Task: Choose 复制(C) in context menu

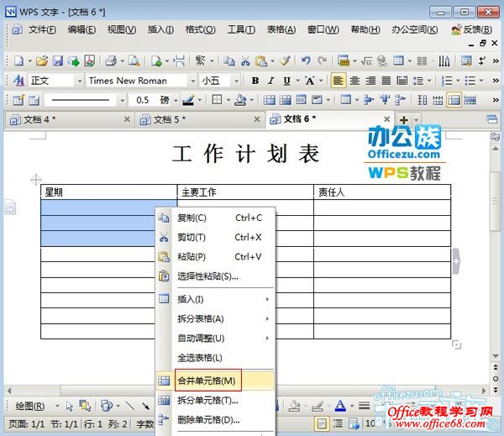Action: (x=215, y=218)
